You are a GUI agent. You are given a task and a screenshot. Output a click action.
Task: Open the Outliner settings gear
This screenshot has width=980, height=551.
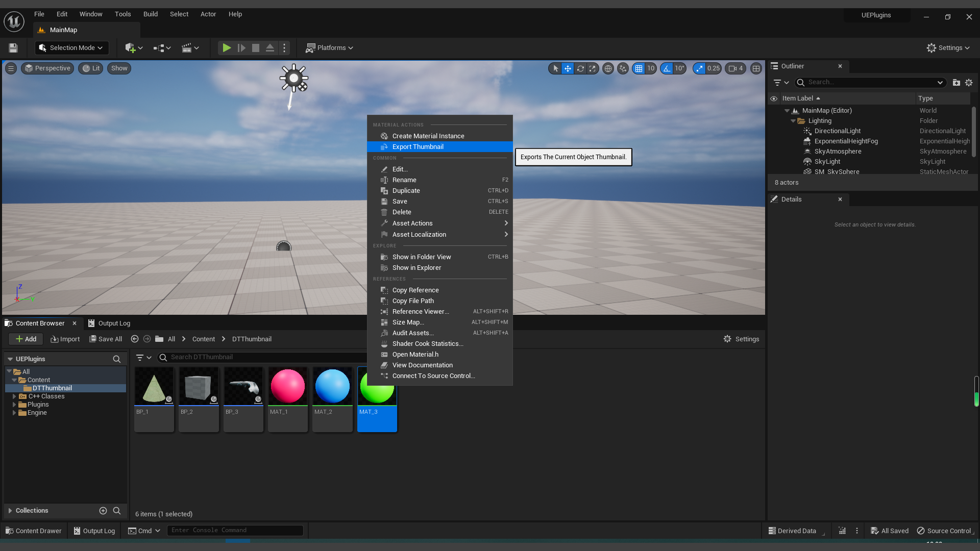tap(969, 82)
